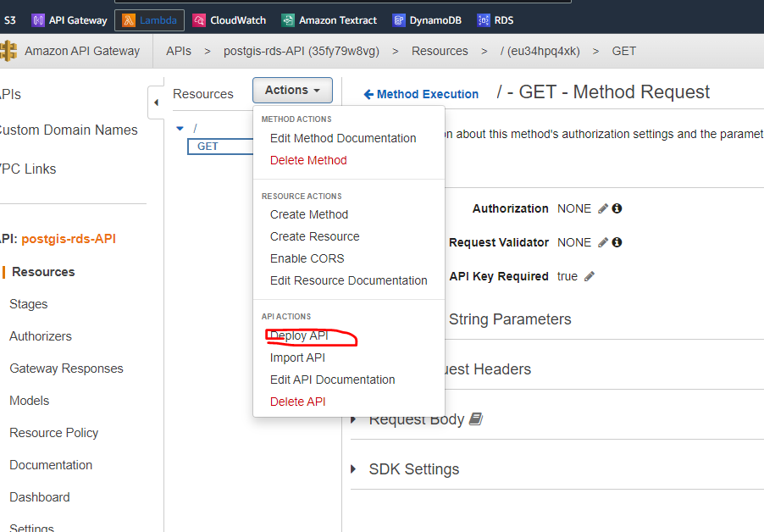The image size is (764, 532).
Task: Click Request Validator NONE value
Action: tap(574, 242)
